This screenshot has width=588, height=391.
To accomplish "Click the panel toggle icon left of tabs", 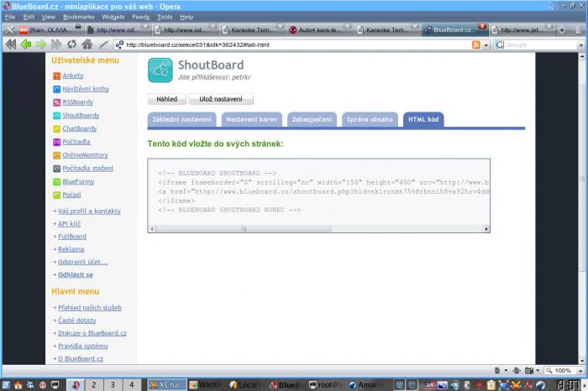I will point(9,30).
